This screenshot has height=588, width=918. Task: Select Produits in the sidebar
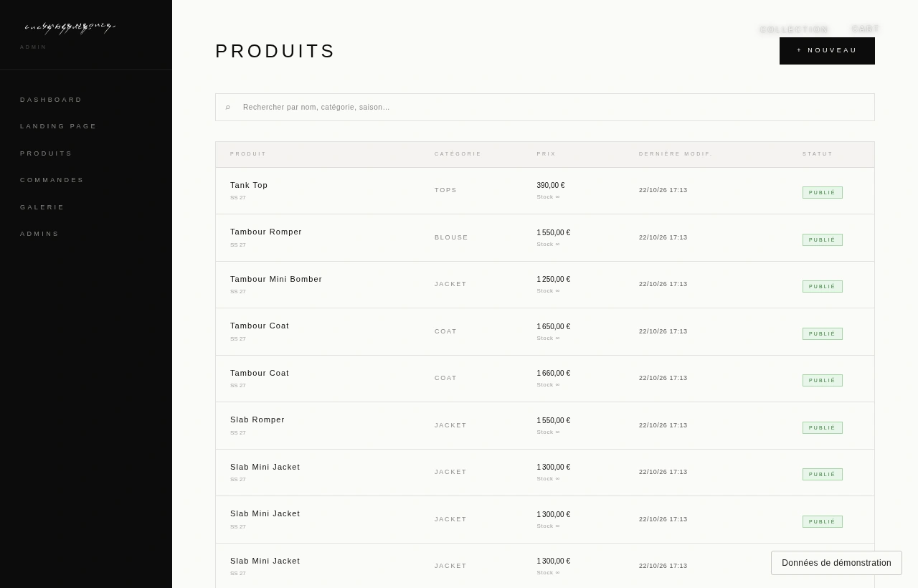46,153
